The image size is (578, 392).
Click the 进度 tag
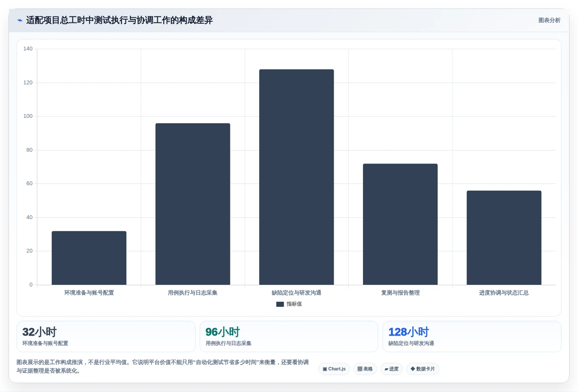(x=391, y=369)
